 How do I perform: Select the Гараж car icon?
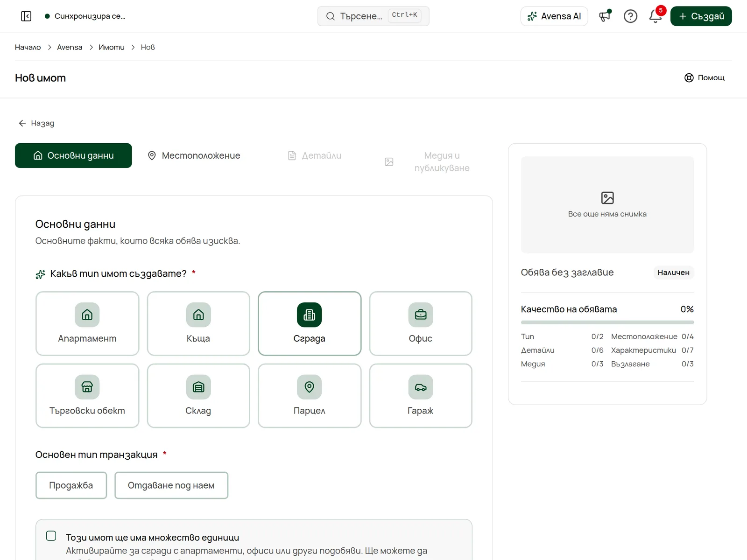[421, 387]
